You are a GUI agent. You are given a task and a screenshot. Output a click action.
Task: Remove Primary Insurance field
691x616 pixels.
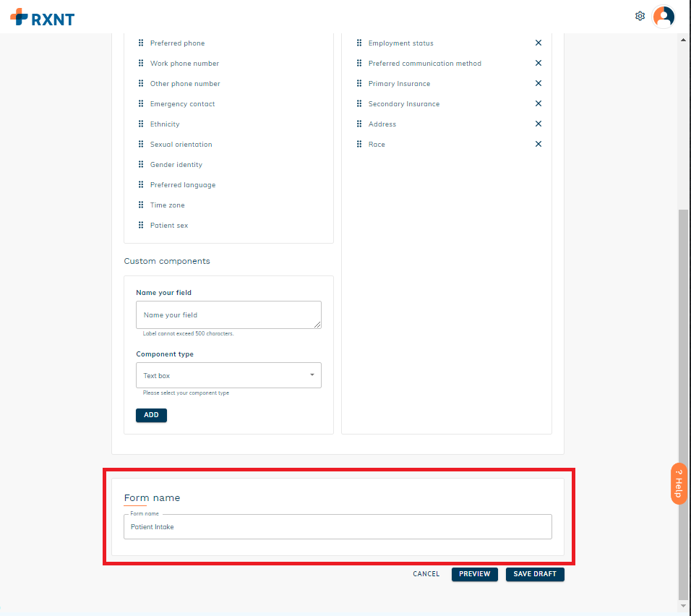(538, 83)
